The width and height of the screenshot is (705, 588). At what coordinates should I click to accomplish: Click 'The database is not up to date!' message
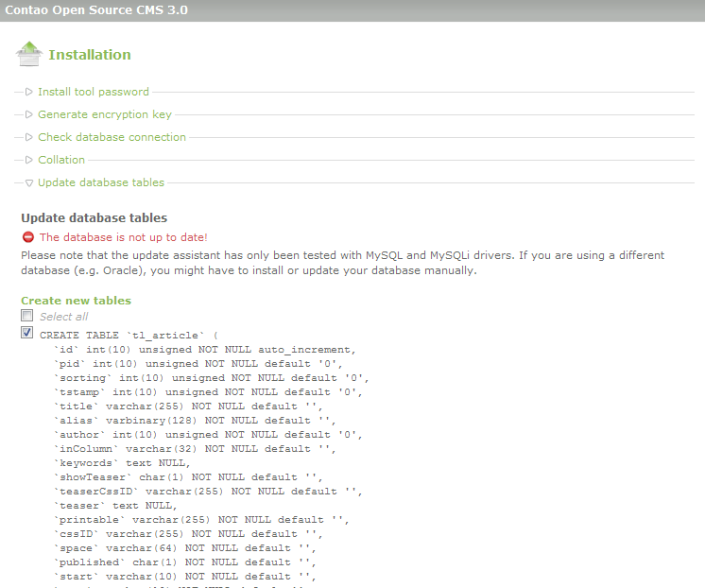[123, 237]
